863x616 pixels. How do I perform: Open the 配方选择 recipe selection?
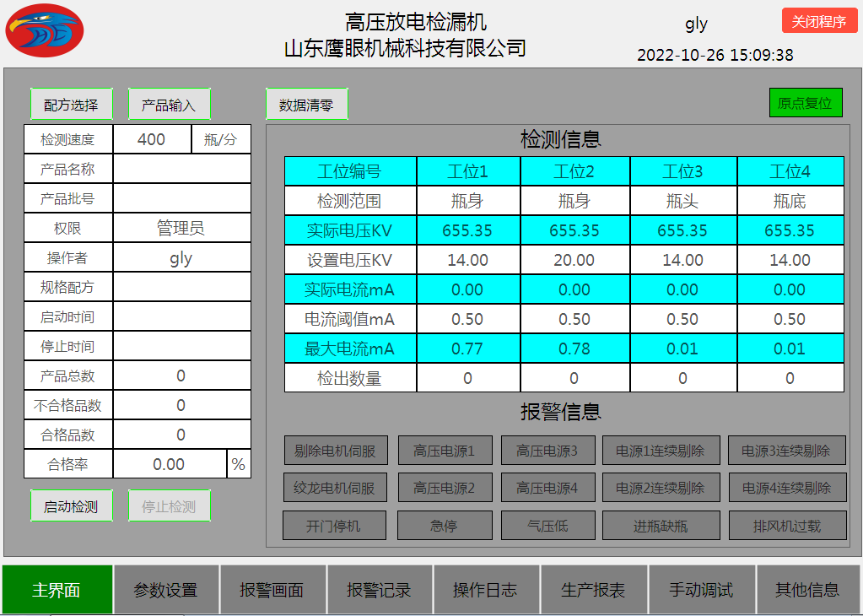72,104
